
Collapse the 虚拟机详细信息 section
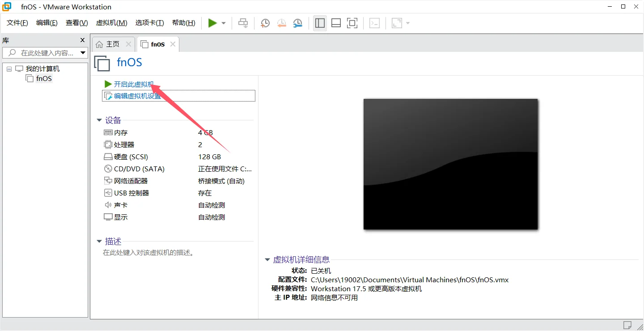pos(267,259)
